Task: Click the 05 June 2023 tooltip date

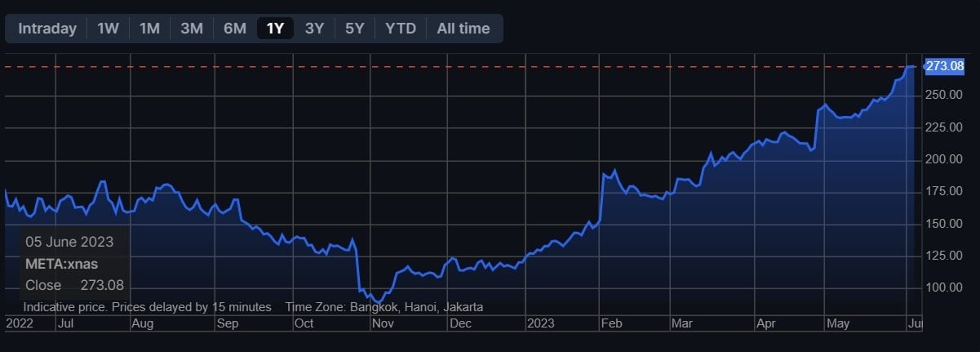Action: [x=69, y=242]
